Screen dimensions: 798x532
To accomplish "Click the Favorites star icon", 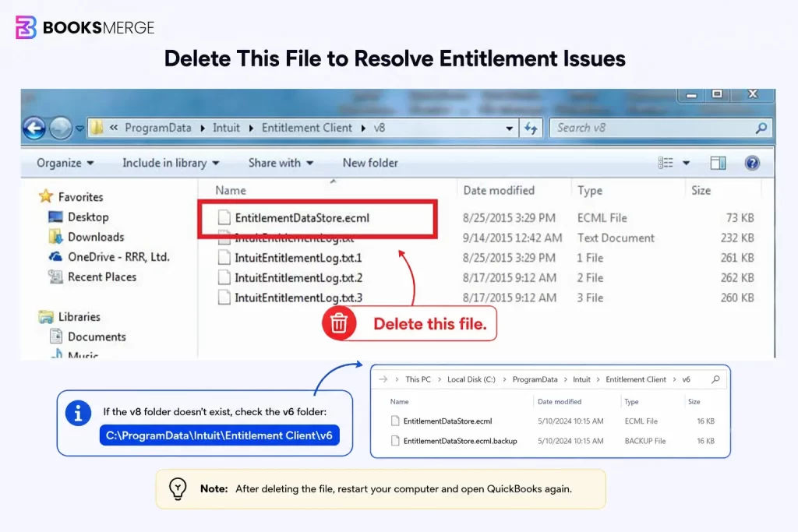I will click(x=46, y=196).
